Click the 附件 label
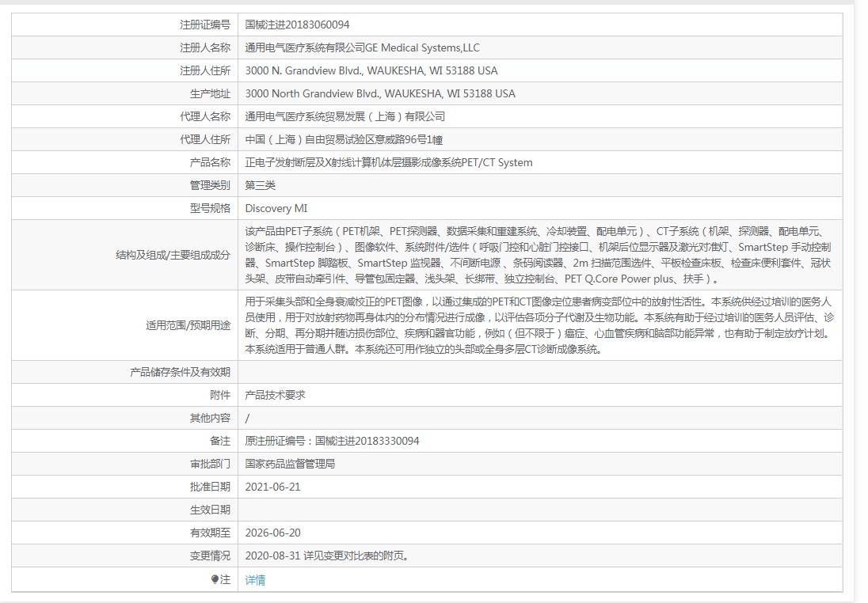Viewport: 868px width, 603px height. (219, 395)
